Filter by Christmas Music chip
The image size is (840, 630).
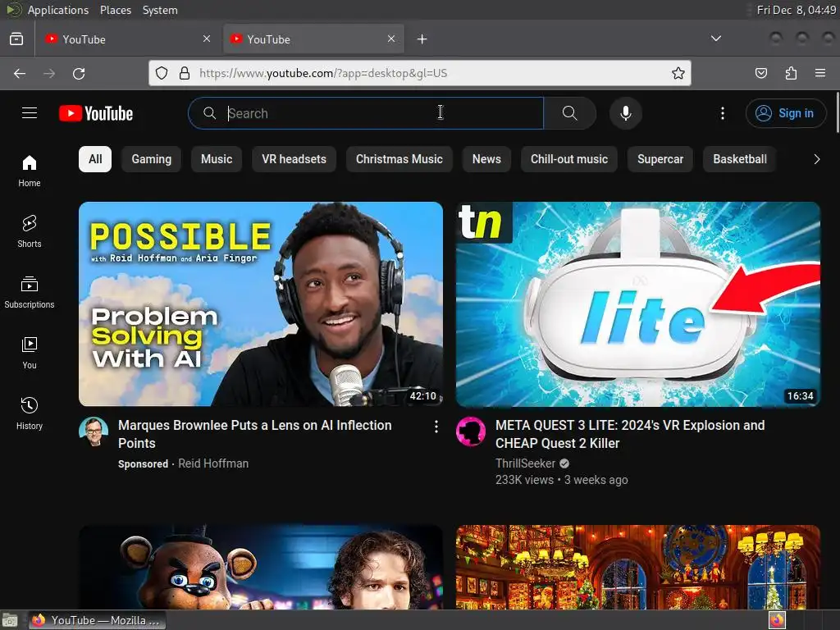[399, 159]
